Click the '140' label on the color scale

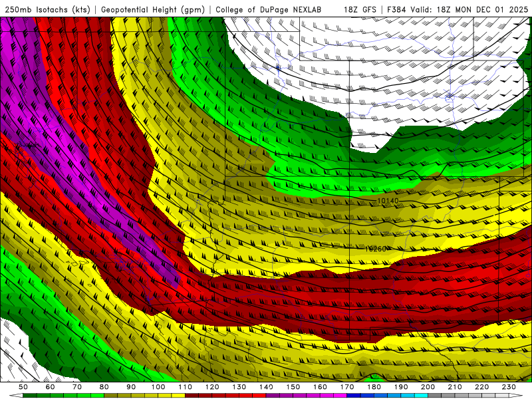[267, 387]
